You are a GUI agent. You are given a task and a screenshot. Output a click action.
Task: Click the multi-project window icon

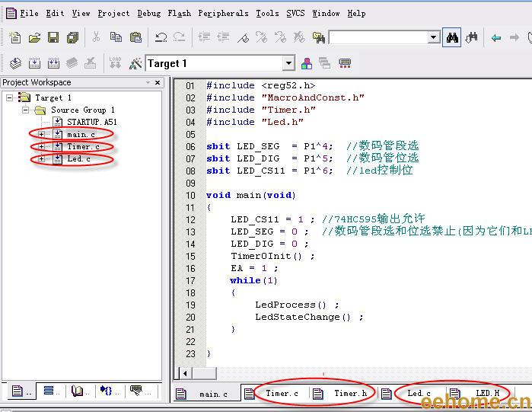click(324, 63)
